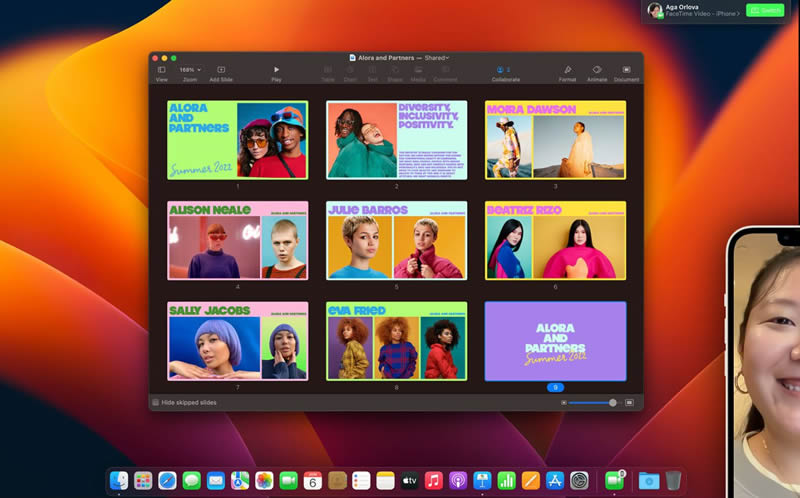Select the Eva Fried slide
Screen dimensions: 800x498
pyautogui.click(x=396, y=341)
